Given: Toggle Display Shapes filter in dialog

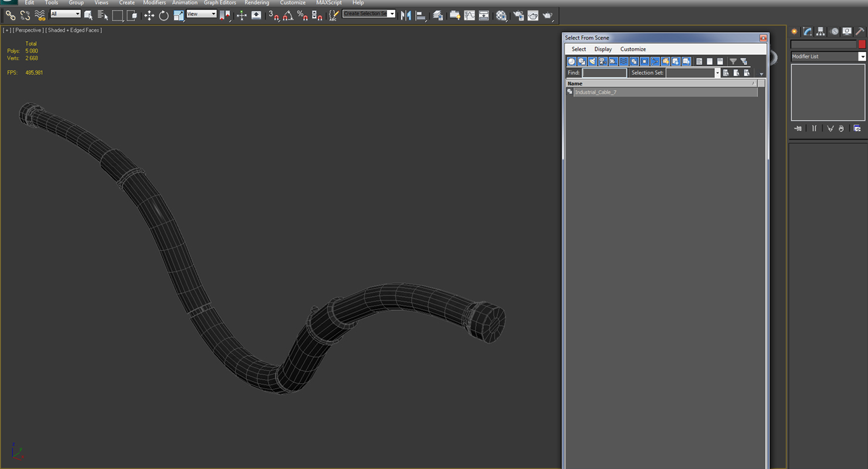Looking at the screenshot, I should point(582,61).
